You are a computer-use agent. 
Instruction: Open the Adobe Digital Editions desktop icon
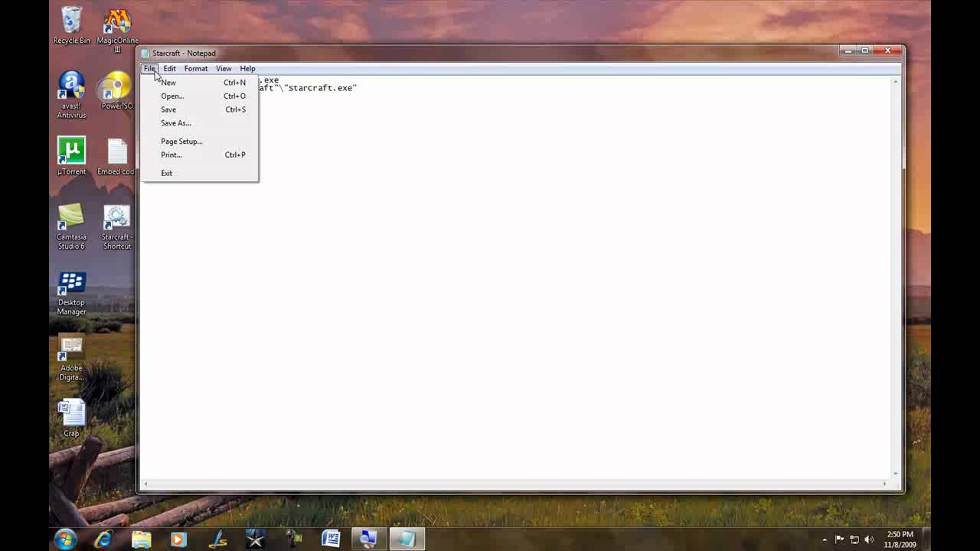coord(71,358)
